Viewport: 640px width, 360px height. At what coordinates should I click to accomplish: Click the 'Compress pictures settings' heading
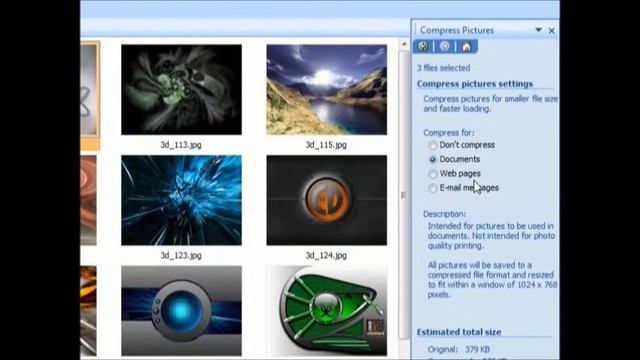click(x=475, y=84)
